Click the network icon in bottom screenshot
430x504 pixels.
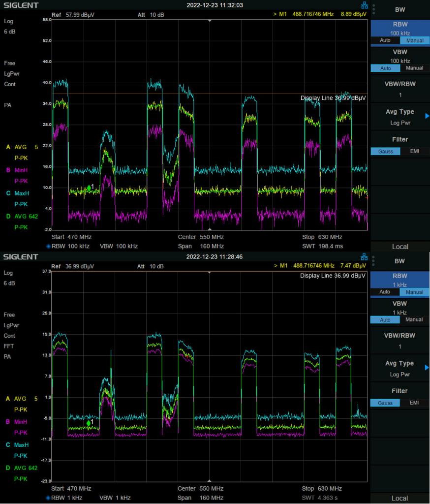364,257
